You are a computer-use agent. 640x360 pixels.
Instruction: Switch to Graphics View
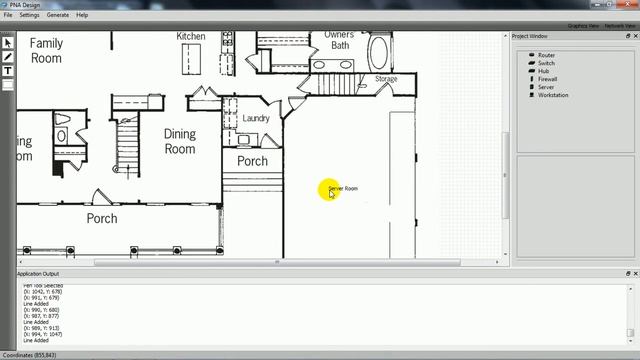click(583, 26)
